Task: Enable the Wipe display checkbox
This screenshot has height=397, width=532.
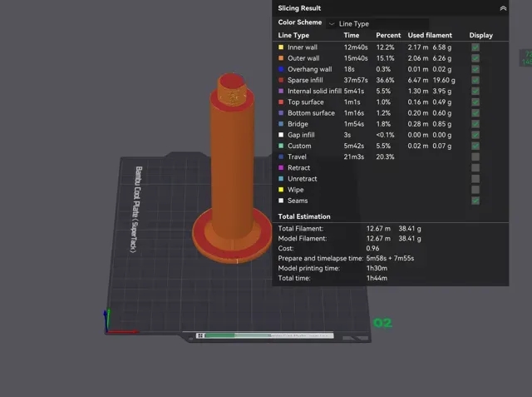Action: tap(475, 190)
